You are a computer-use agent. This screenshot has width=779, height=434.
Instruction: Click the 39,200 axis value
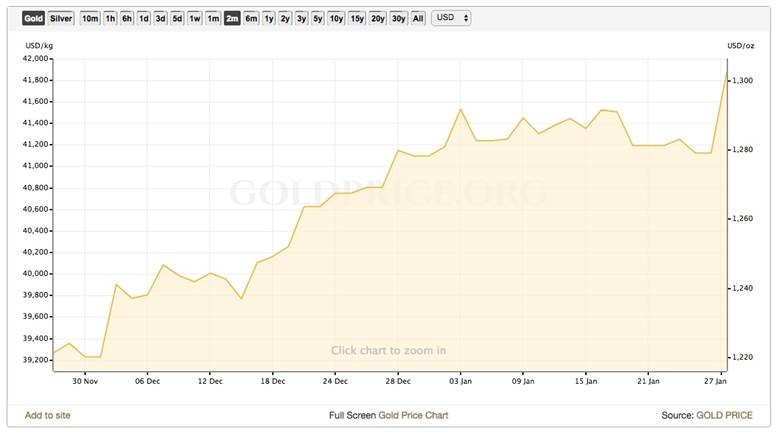pyautogui.click(x=35, y=360)
